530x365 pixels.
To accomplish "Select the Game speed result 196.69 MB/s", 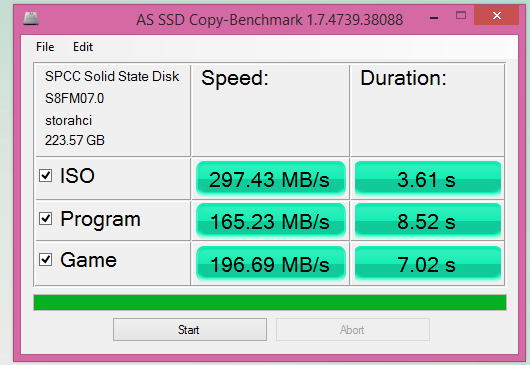I will pos(270,263).
